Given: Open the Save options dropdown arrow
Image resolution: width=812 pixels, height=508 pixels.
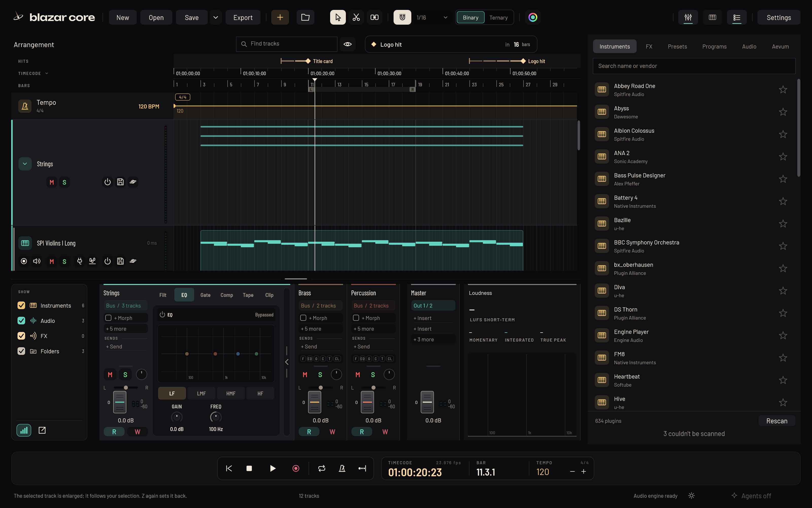Looking at the screenshot, I should pos(216,18).
